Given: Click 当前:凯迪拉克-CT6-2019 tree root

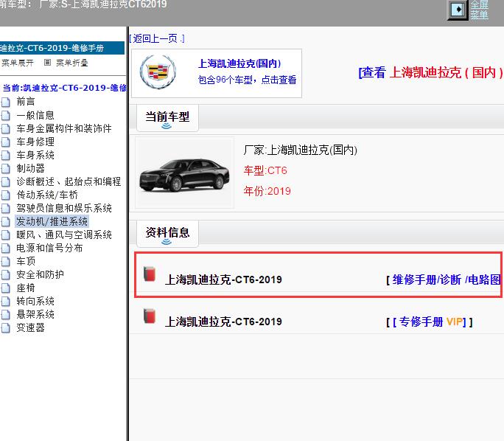Looking at the screenshot, I should [x=64, y=88].
